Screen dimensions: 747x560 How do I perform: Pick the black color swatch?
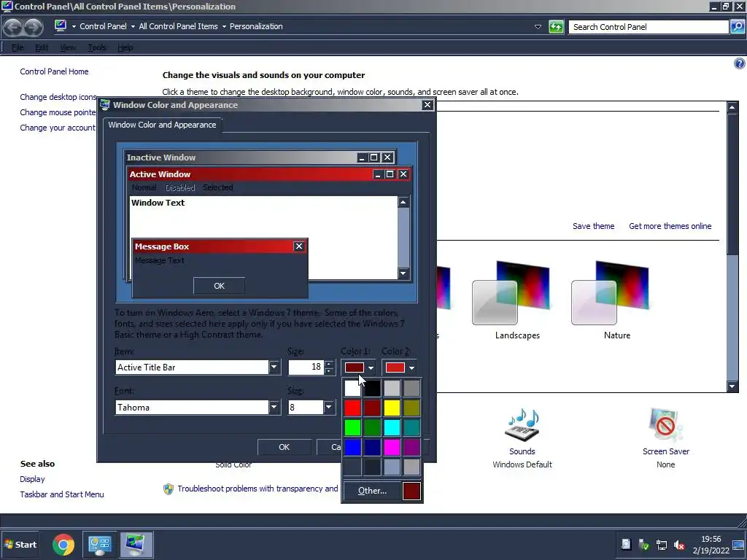coord(372,388)
